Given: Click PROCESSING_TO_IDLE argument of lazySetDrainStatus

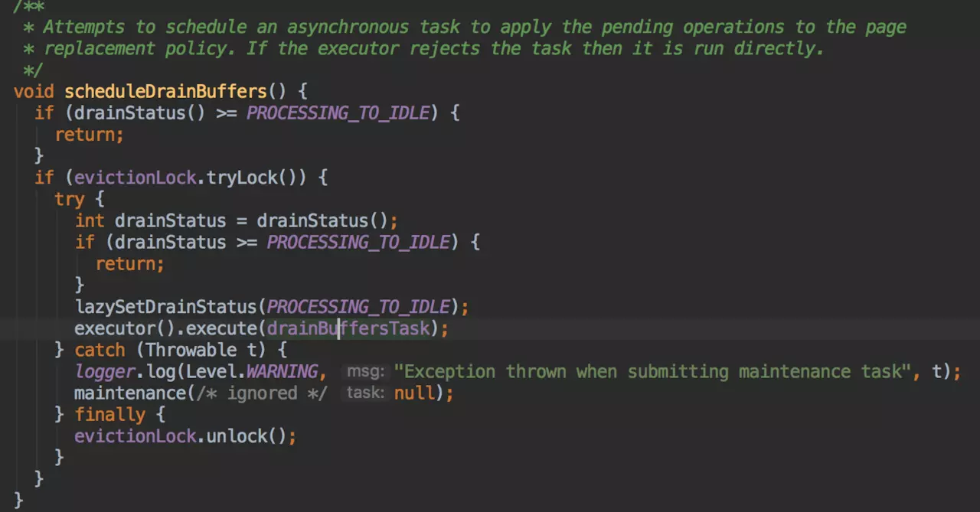Looking at the screenshot, I should pyautogui.click(x=358, y=307).
